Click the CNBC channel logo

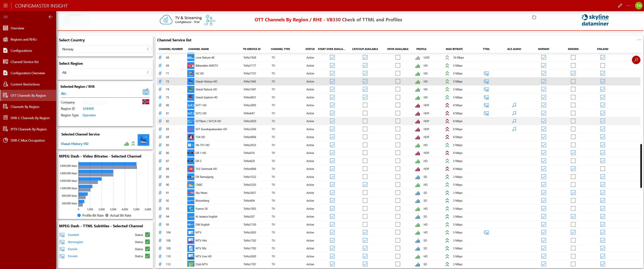coord(191,185)
